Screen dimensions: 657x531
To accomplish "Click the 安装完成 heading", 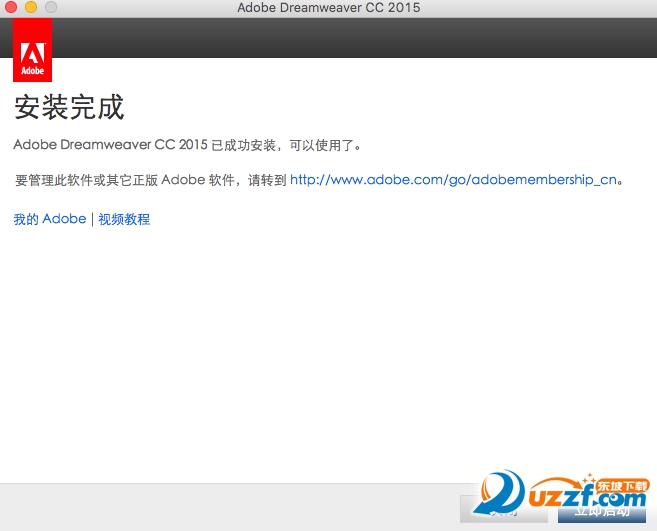I will click(69, 107).
